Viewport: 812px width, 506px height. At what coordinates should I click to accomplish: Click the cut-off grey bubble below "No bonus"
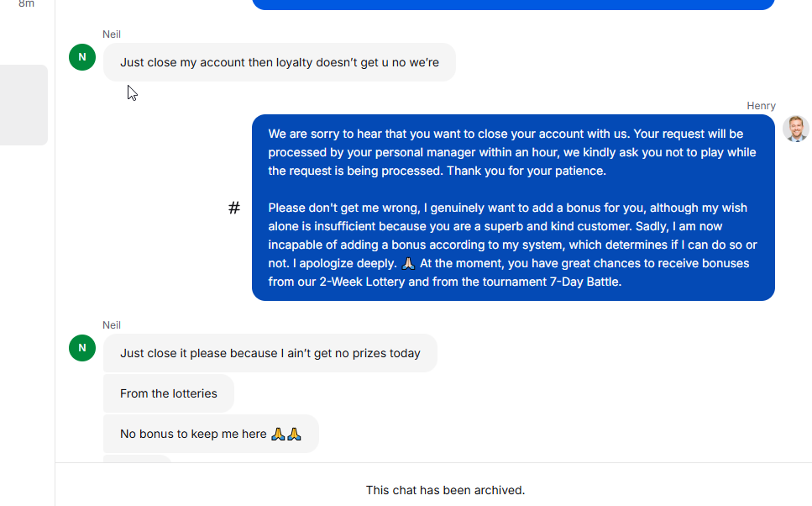137,458
